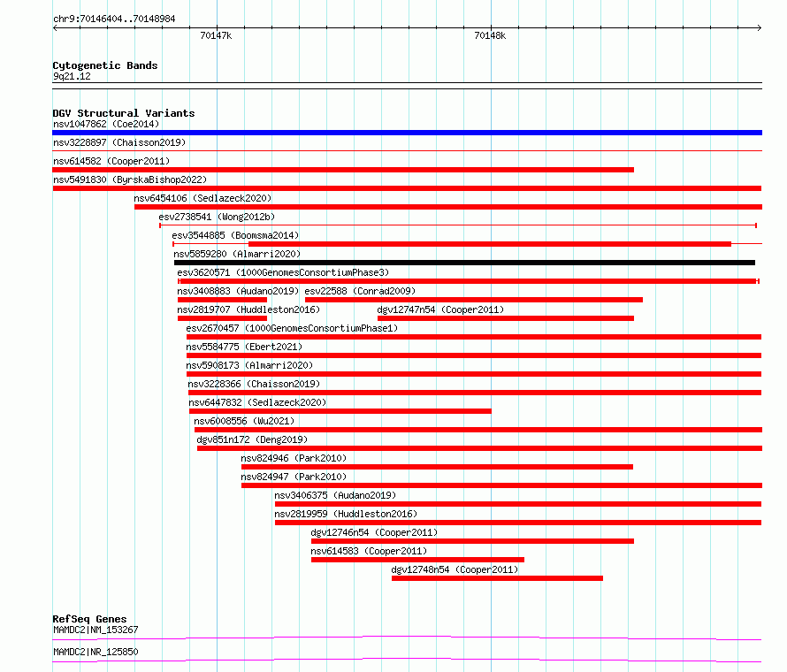
Task: Select nsv6447832 (Sedlazeck2020) variant label
Action: pyautogui.click(x=257, y=402)
